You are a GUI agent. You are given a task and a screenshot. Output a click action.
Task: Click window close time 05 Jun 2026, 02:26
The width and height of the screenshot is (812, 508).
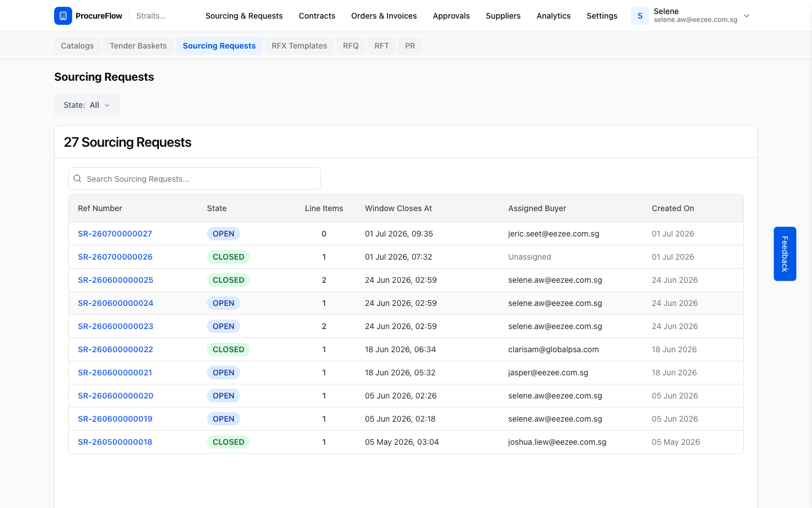400,396
